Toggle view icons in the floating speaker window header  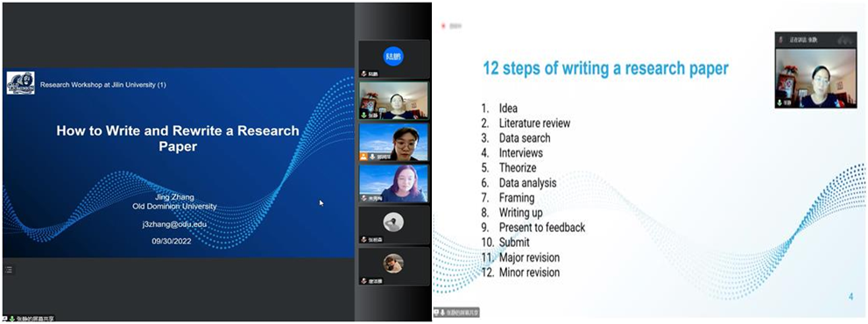pos(843,40)
